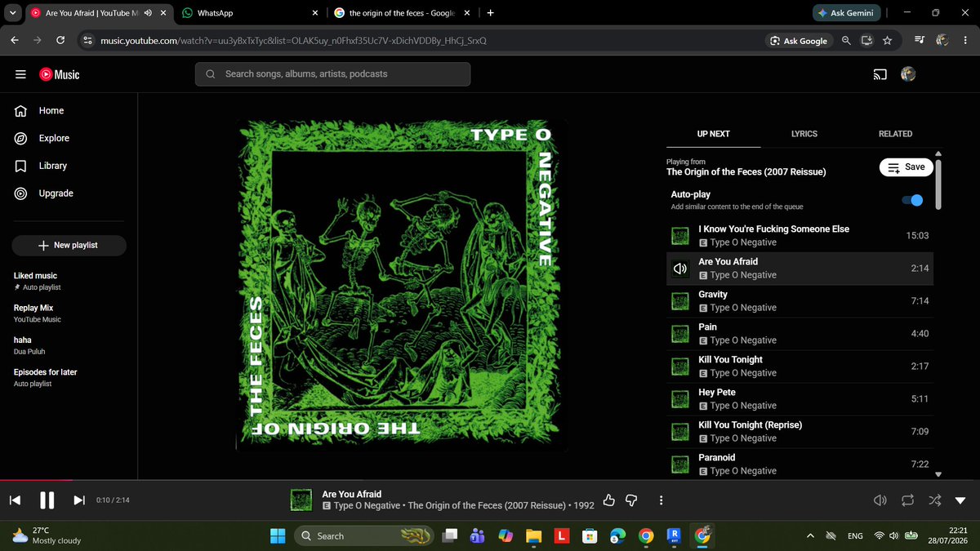Like the song with thumbs up
The height and width of the screenshot is (551, 980).
pos(608,500)
